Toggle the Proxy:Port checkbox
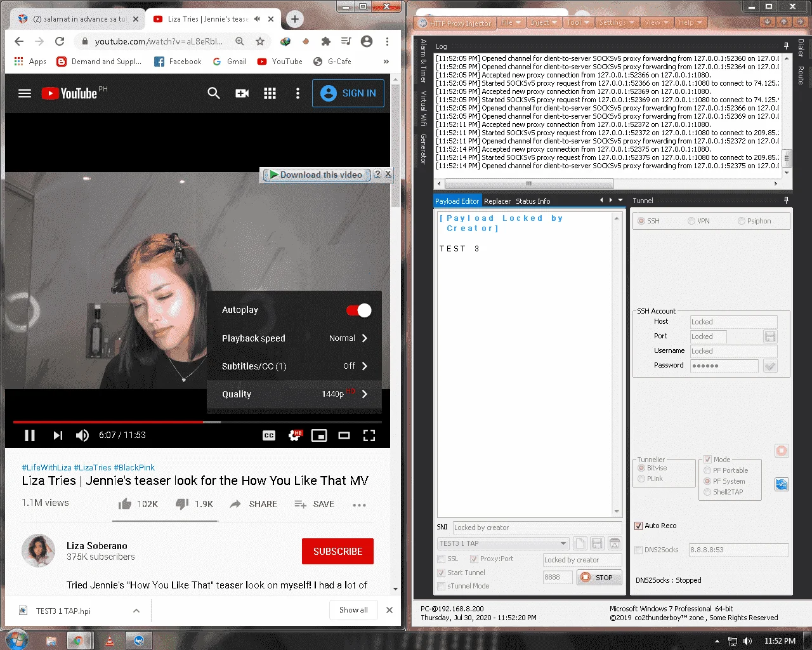The height and width of the screenshot is (650, 812). click(x=474, y=559)
